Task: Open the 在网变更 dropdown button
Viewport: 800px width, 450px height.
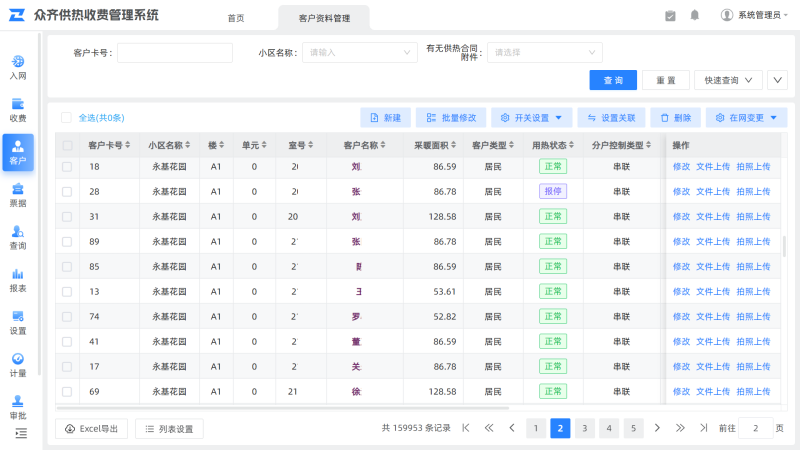Action: [746, 118]
